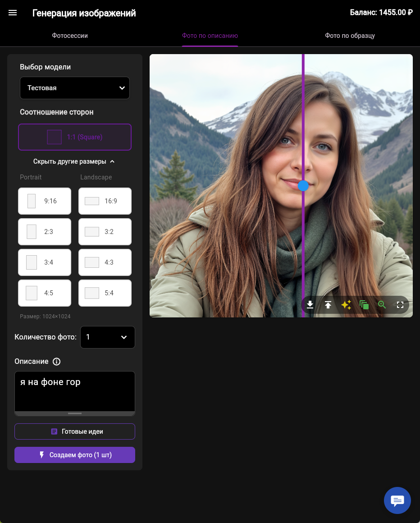Screen dimensions: 420x523
Task: Click the info icon next to Описание
Action: (x=56, y=362)
